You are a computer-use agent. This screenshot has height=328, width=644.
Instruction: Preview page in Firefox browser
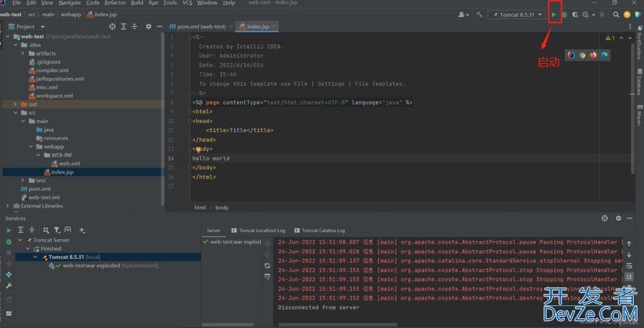pyautogui.click(x=593, y=55)
